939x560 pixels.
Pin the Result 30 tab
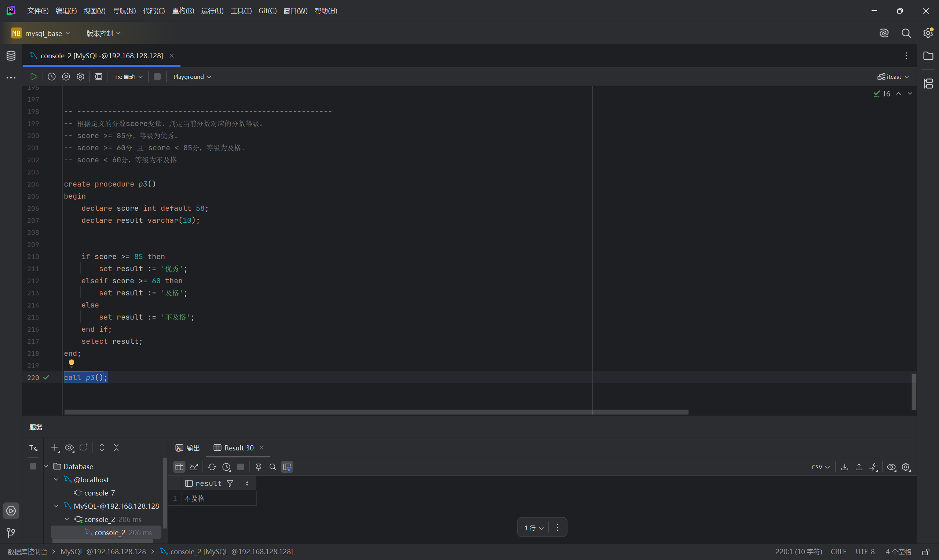pos(259,467)
